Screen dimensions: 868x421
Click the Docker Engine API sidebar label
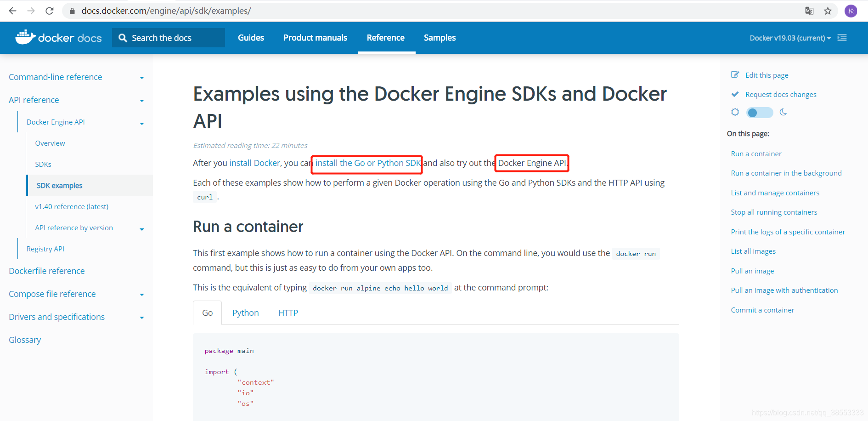[56, 122]
